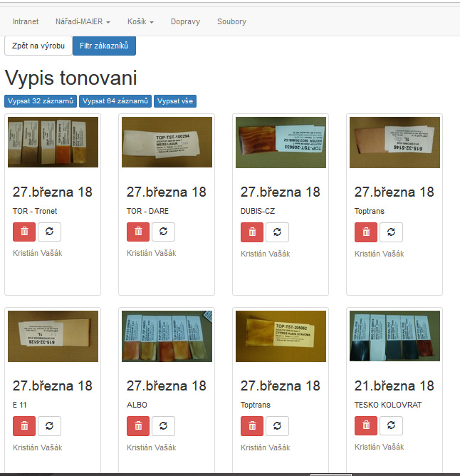
Task: Delete the TOR - Tronet record
Action: (x=24, y=232)
